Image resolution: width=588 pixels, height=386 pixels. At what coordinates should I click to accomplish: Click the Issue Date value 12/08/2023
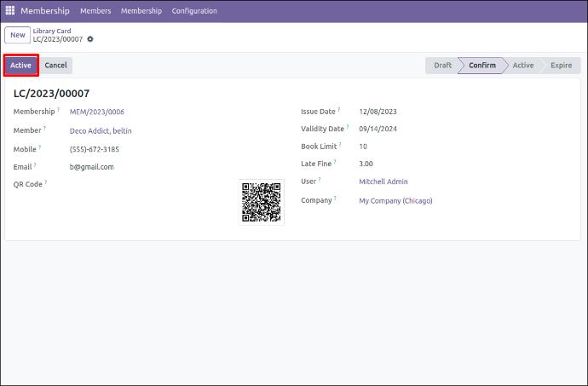pos(378,112)
